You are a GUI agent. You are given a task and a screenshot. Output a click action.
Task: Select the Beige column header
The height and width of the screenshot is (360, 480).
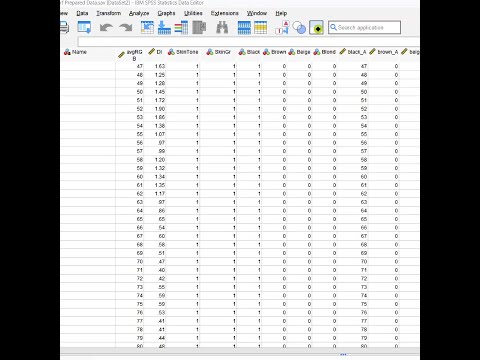pyautogui.click(x=299, y=54)
